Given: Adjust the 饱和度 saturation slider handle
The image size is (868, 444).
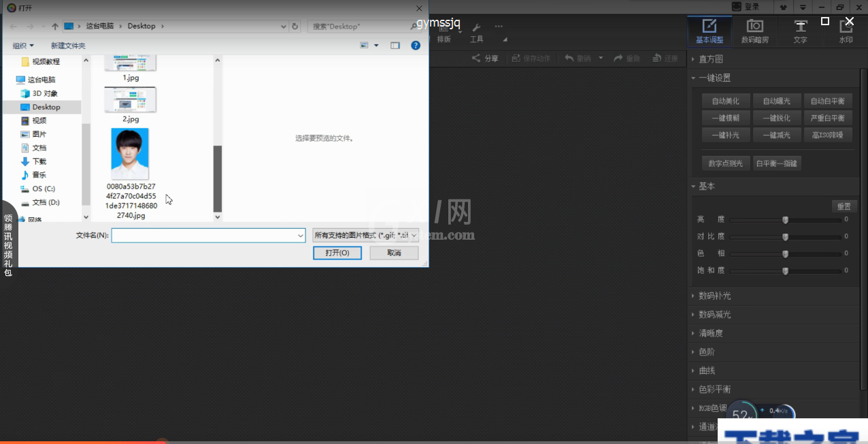Looking at the screenshot, I should pos(786,270).
